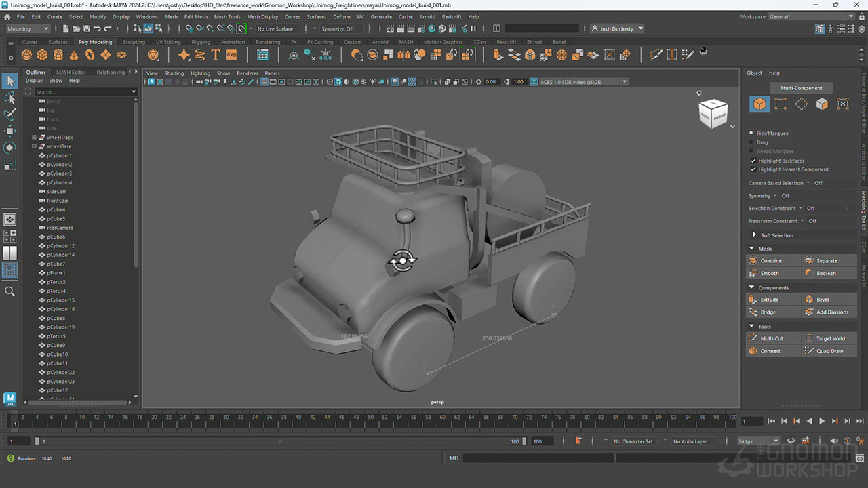Select the polygon sphere shelf icon
Image resolution: width=868 pixels, height=488 pixels.
[x=27, y=55]
